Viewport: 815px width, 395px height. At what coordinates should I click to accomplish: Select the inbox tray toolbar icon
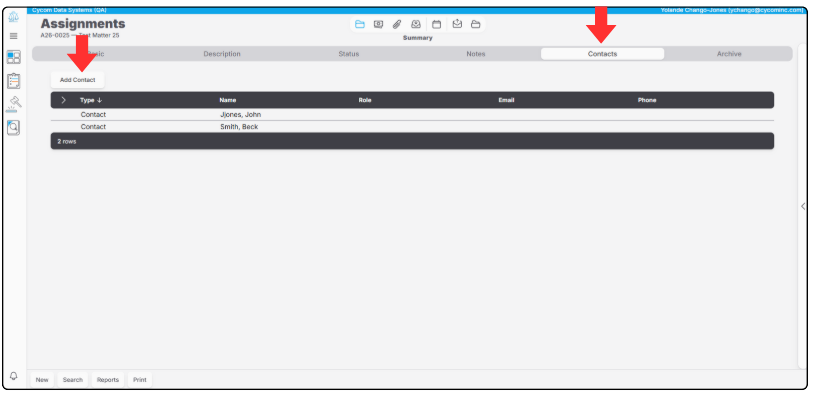tap(416, 24)
